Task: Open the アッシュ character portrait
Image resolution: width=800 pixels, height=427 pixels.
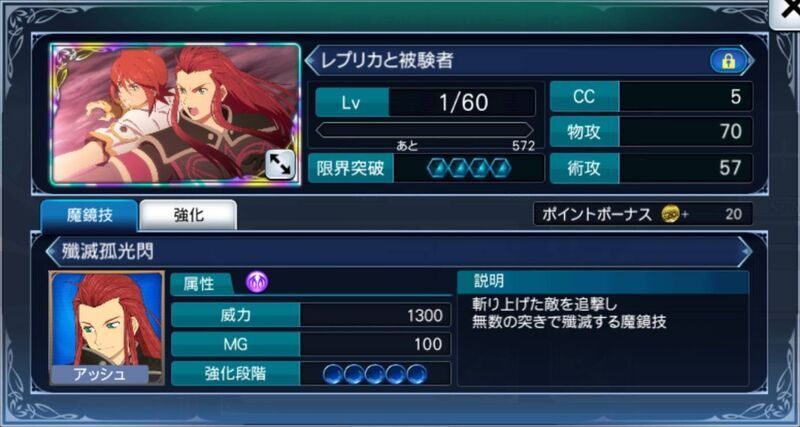Action: click(x=107, y=328)
